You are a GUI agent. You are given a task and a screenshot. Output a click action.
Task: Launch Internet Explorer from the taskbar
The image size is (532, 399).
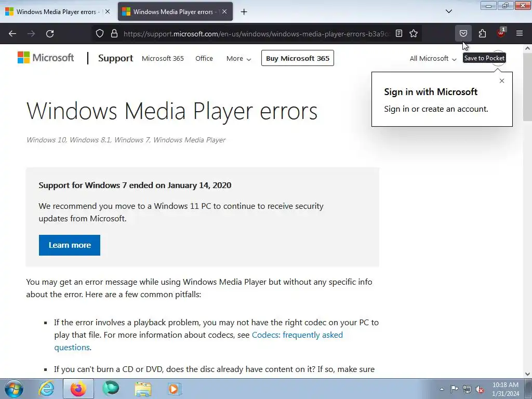coord(46,389)
